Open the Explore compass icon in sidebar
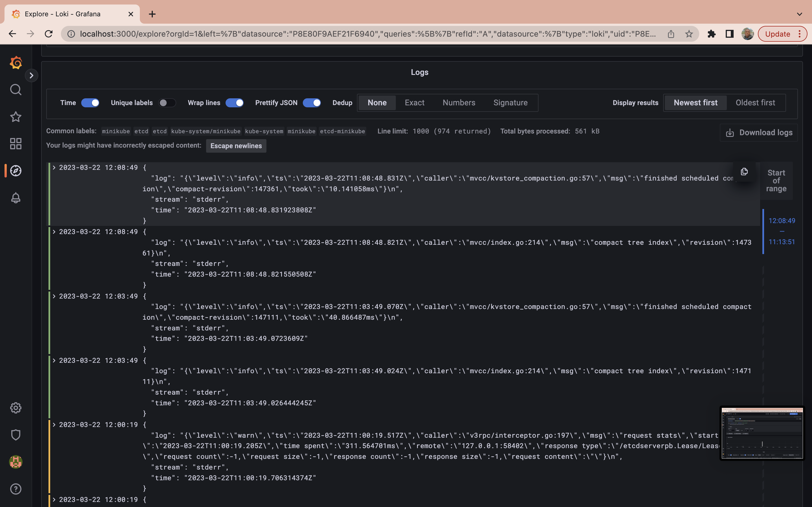 16,171
